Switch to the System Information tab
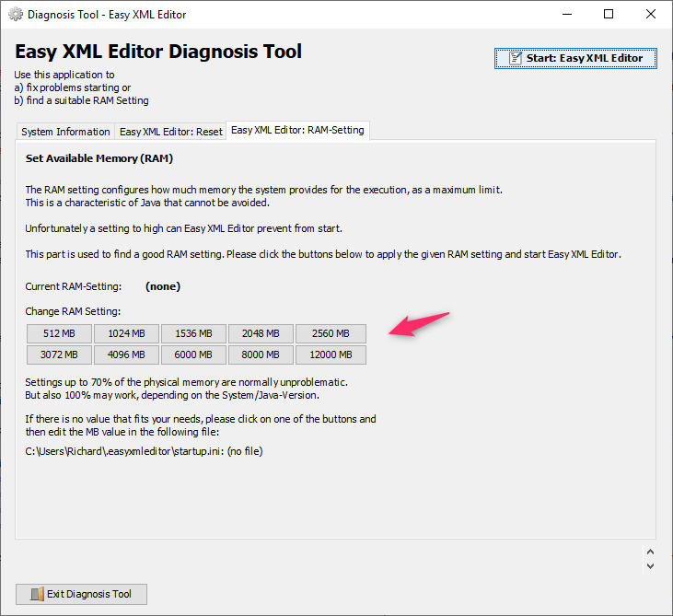Image resolution: width=673 pixels, height=616 pixels. point(65,132)
